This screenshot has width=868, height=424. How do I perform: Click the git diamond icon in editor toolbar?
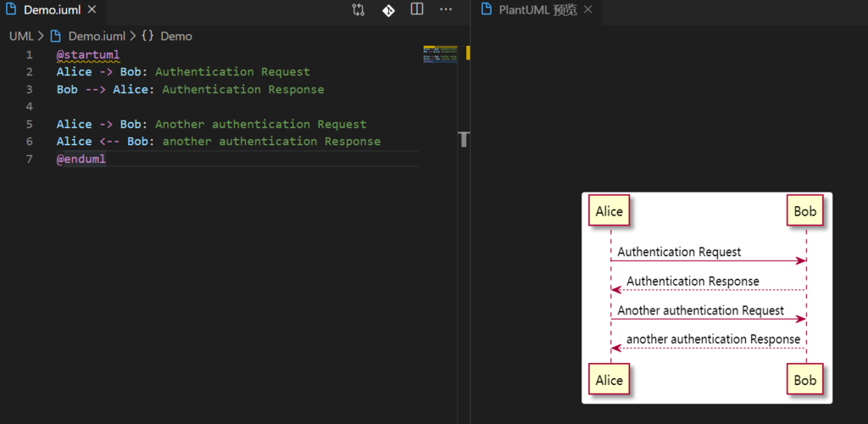388,10
